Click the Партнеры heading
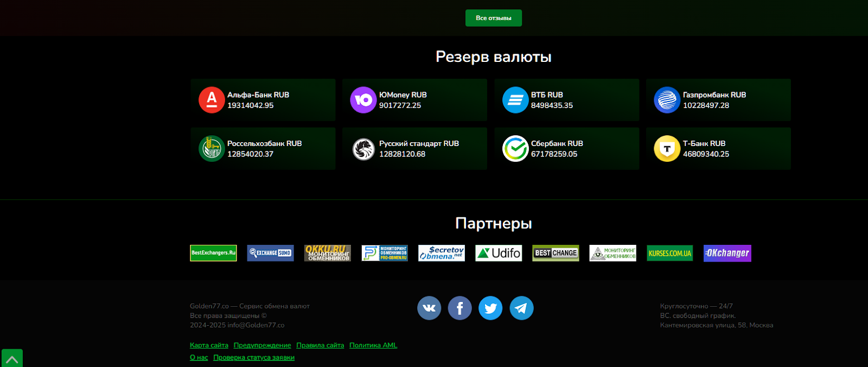This screenshot has height=367, width=868. tap(494, 224)
